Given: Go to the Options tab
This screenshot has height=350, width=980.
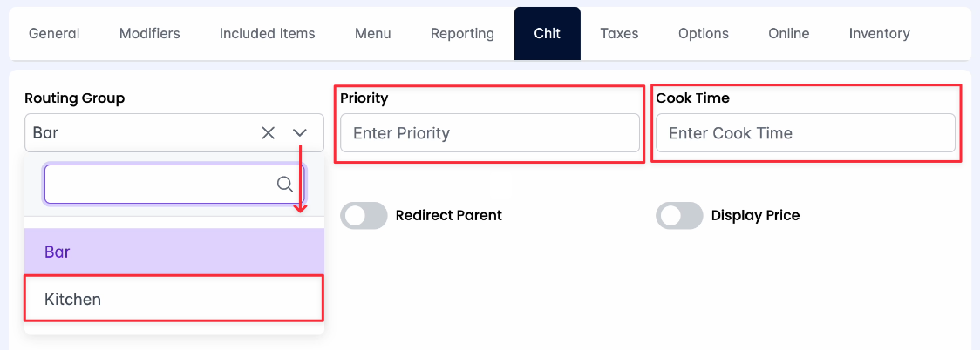Looking at the screenshot, I should [703, 34].
